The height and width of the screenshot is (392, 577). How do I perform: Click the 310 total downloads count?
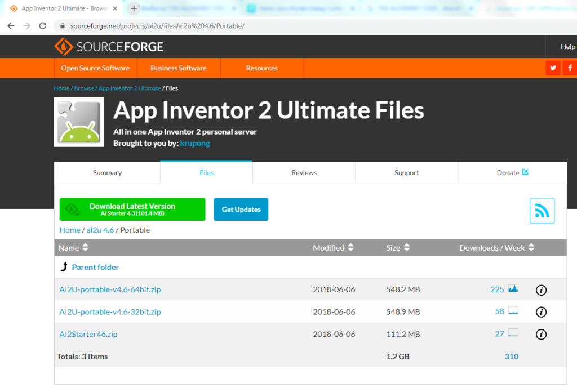pos(512,357)
